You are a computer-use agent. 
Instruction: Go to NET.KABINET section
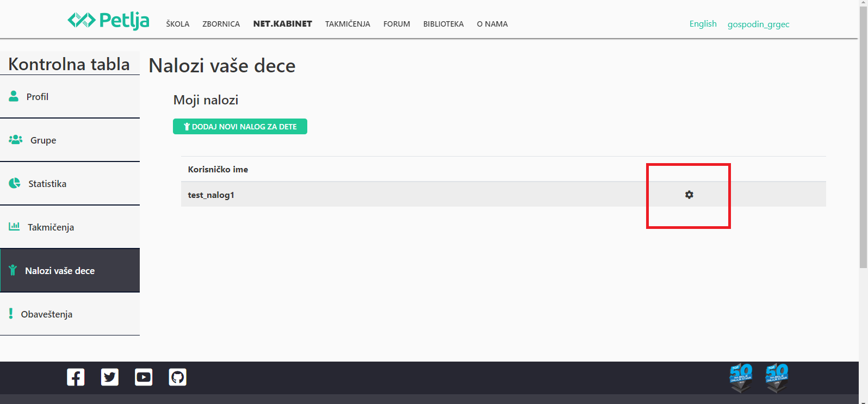tap(283, 24)
